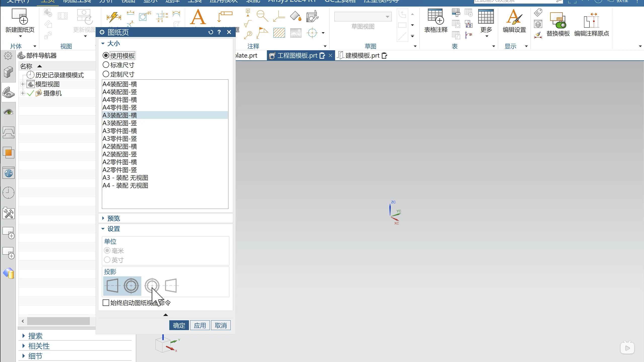This screenshot has width=644, height=362.
Task: Click the 取消 button
Action: [221, 326]
